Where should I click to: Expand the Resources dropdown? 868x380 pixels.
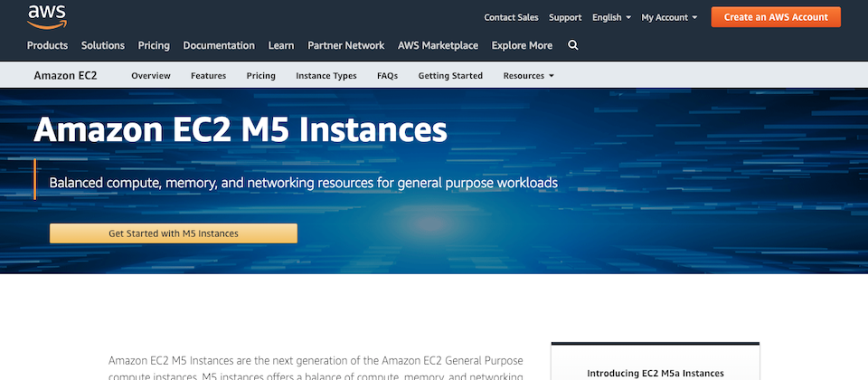[x=529, y=76]
